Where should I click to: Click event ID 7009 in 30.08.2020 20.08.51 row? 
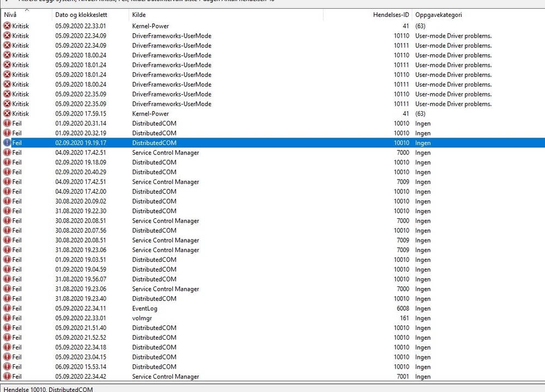[403, 240]
